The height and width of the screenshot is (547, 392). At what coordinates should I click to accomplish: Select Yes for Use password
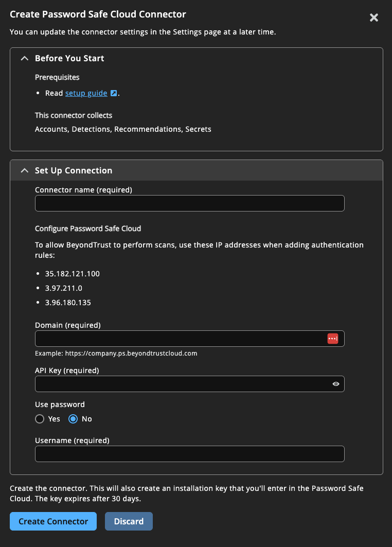(40, 419)
